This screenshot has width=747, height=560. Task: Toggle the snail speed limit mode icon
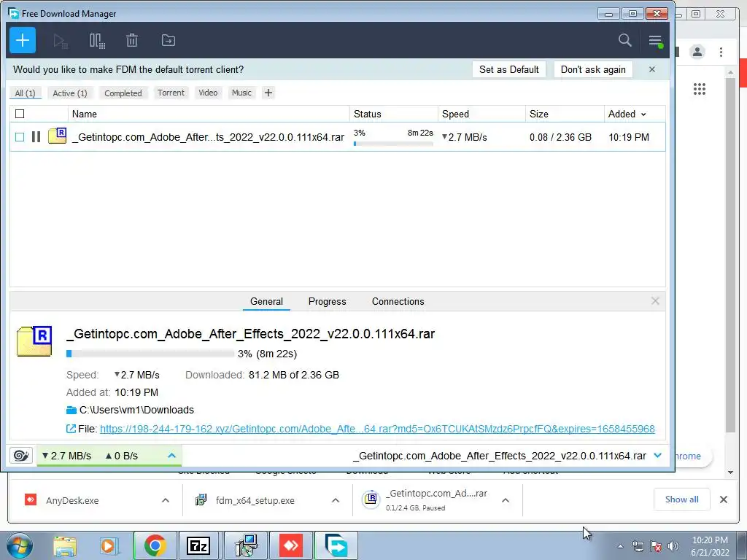coord(21,456)
